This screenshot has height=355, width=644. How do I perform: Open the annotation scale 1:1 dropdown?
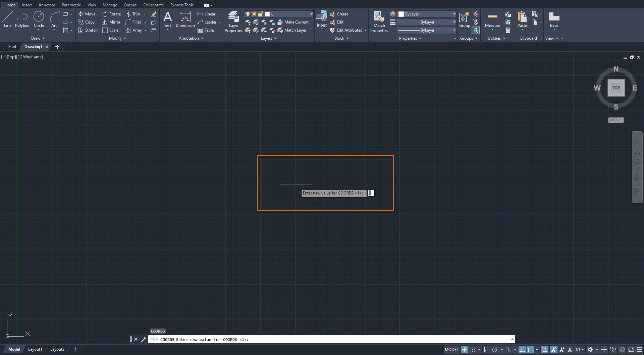580,349
